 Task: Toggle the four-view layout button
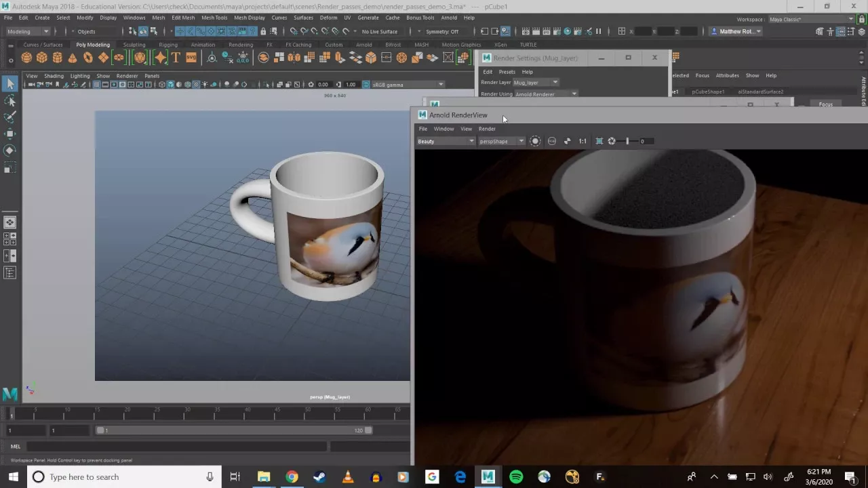[10, 239]
